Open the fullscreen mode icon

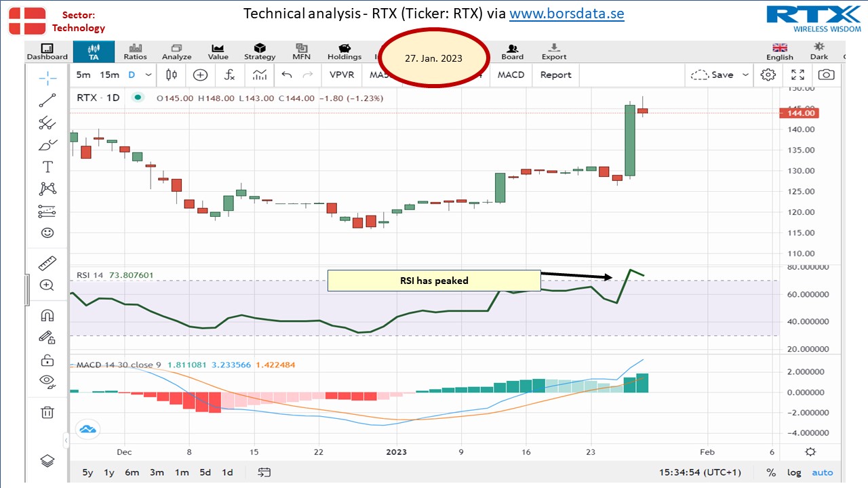[x=798, y=75]
